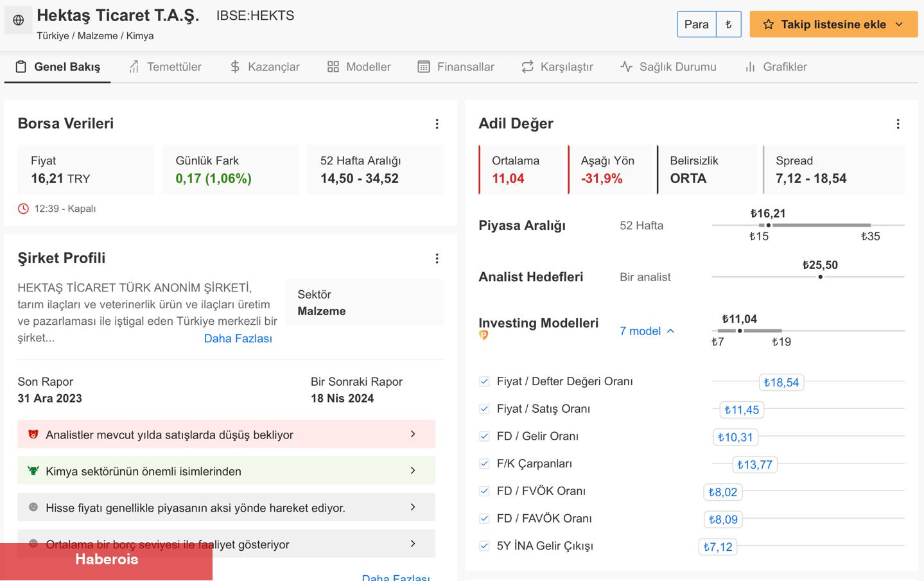This screenshot has height=581, width=924.
Task: Click the growth icon next to Temettüler
Action: (134, 67)
